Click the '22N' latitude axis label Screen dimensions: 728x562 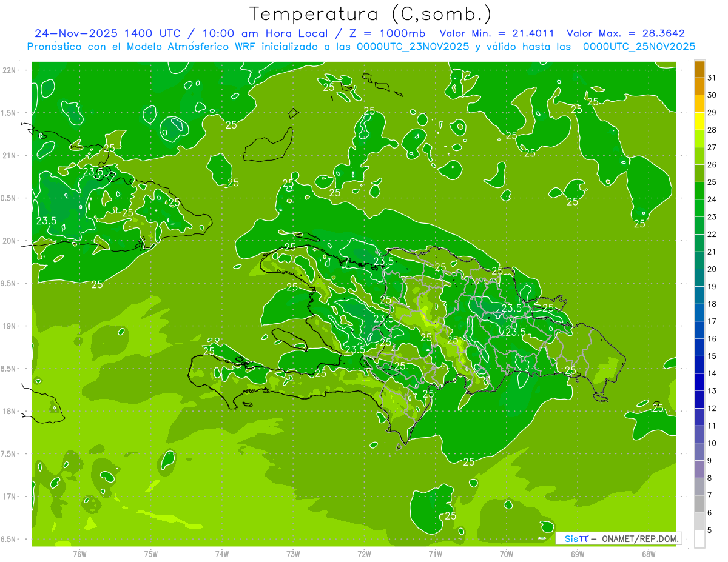coord(10,70)
